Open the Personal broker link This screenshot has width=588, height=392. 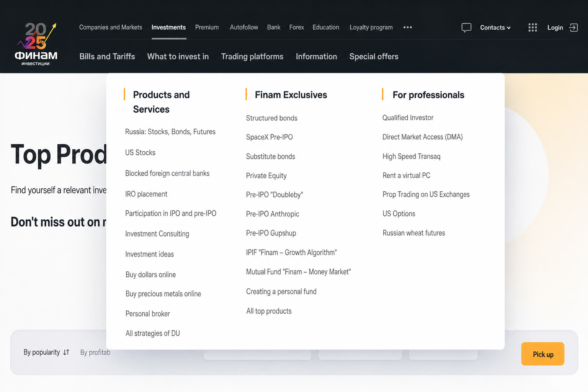click(x=148, y=314)
